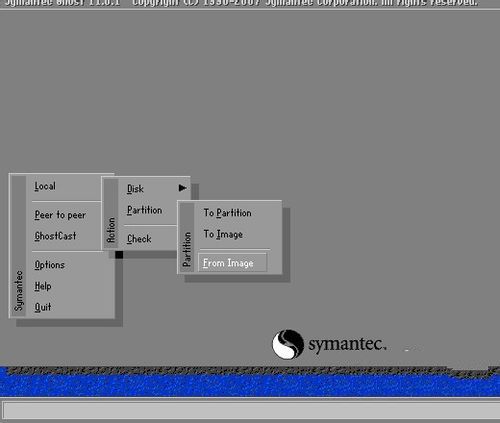Click Help in Symantec menu
The image size is (500, 423).
pyautogui.click(x=43, y=286)
